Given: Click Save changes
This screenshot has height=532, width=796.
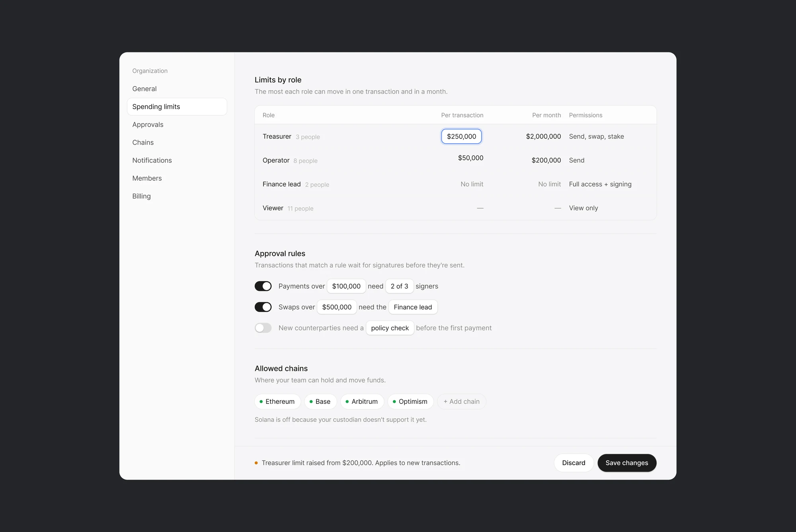Looking at the screenshot, I should click(x=627, y=463).
